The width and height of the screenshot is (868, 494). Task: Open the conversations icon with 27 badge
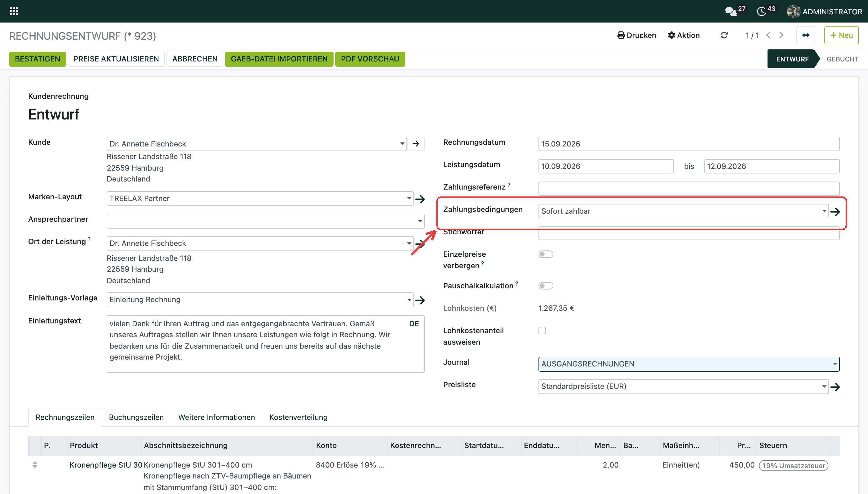pyautogui.click(x=731, y=11)
